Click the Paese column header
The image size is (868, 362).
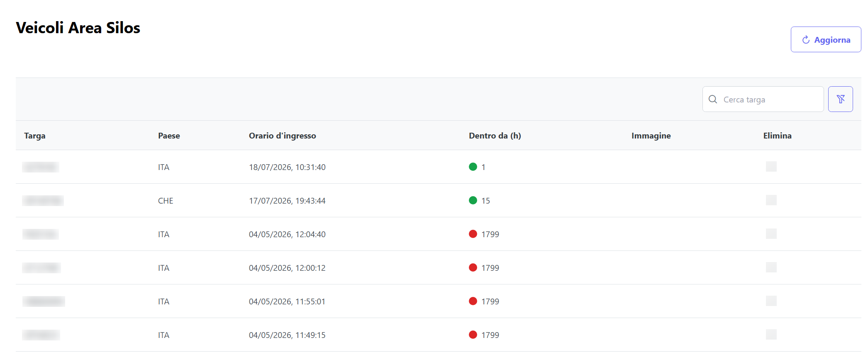[x=169, y=136]
